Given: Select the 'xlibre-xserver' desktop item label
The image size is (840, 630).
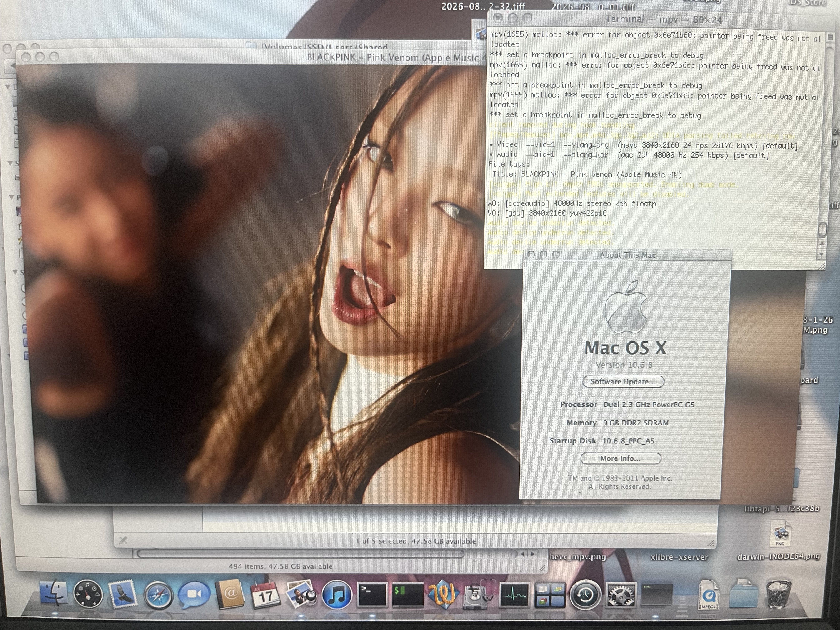Looking at the screenshot, I should click(679, 557).
